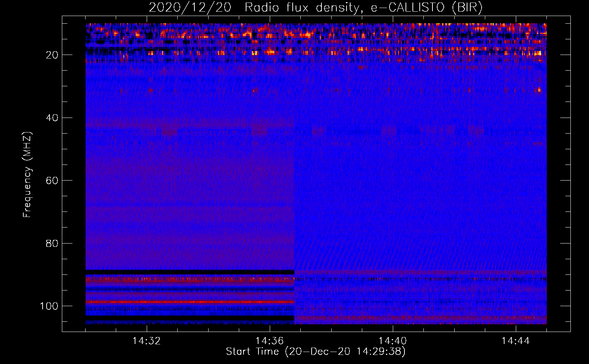Click the 80 MHz frequency tick label
This screenshot has height=364, width=589.
pyautogui.click(x=52, y=244)
